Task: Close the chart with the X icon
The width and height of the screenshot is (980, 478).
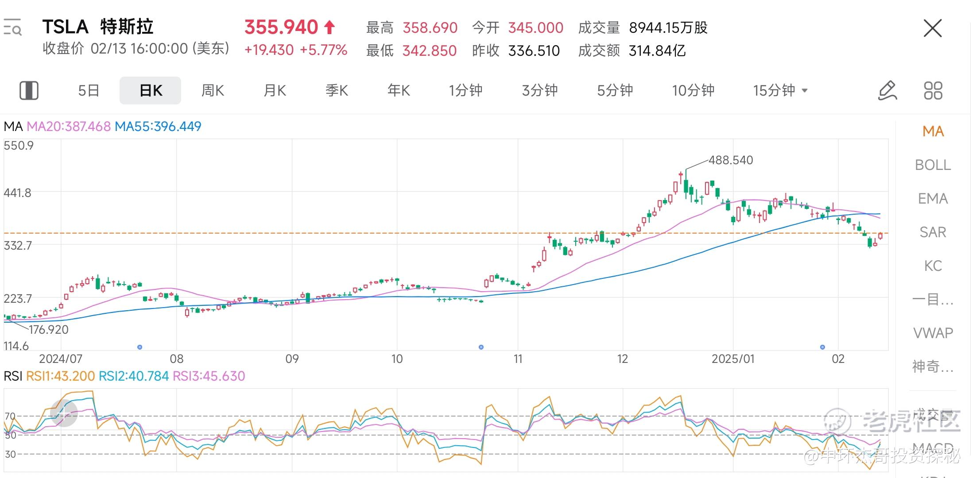Action: [933, 28]
